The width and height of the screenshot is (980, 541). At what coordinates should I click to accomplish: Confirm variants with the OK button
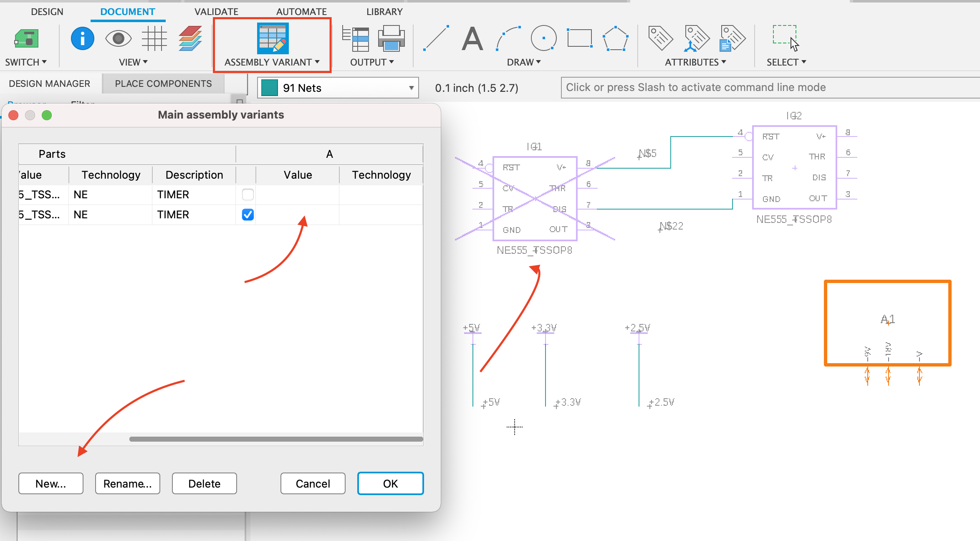[x=390, y=483]
